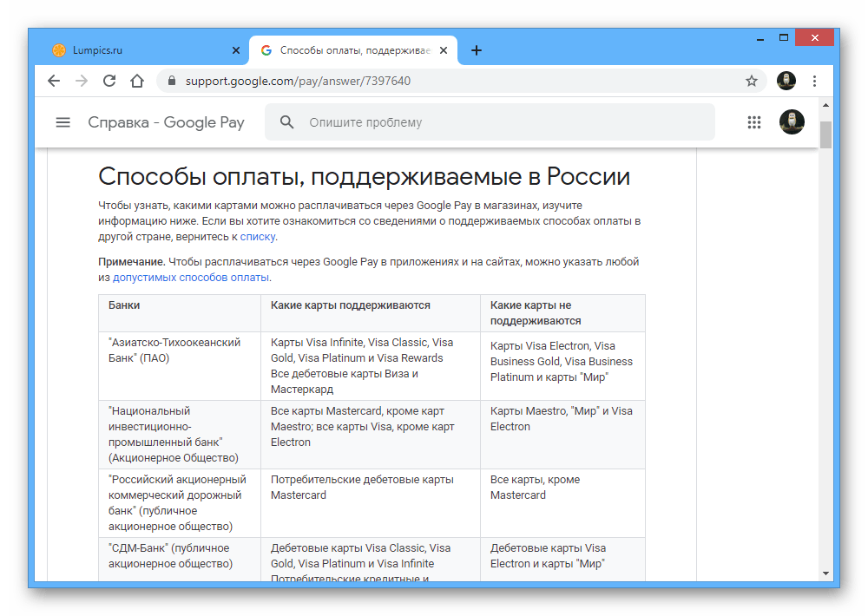The height and width of the screenshot is (616, 868).
Task: Follow the 'списку' link
Action: point(258,236)
